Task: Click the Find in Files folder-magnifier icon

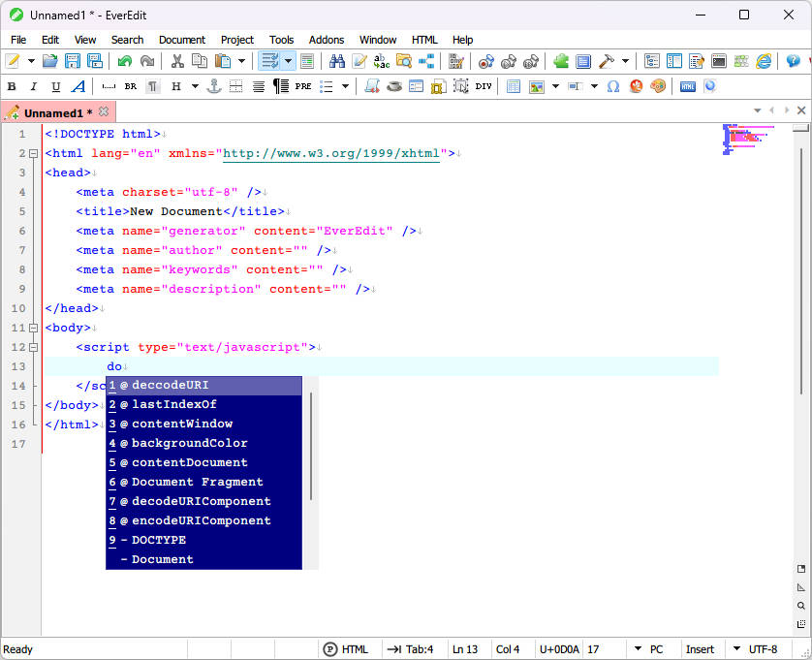Action: (x=404, y=61)
